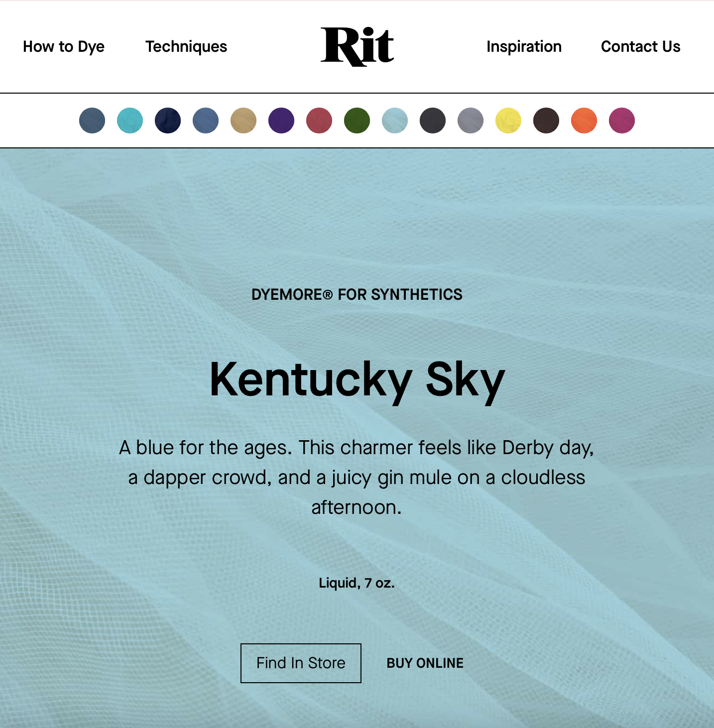Click the 'Liquid, 7 oz.' text
The image size is (714, 728).
(357, 583)
